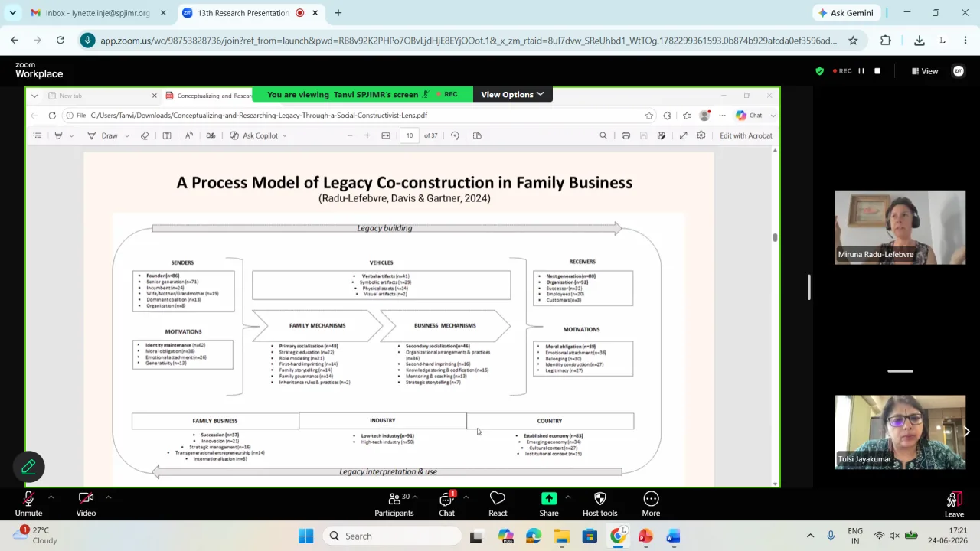Open the Participants panel
This screenshot has height=551, width=980.
pyautogui.click(x=394, y=504)
